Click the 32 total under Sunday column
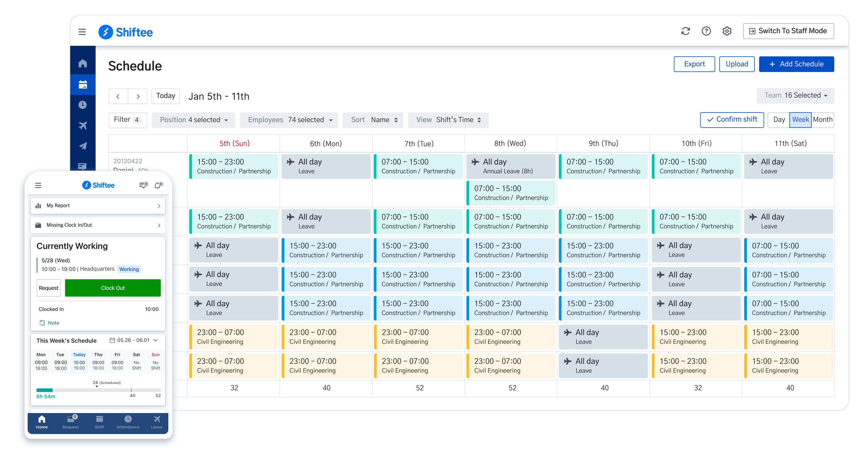 pos(234,388)
